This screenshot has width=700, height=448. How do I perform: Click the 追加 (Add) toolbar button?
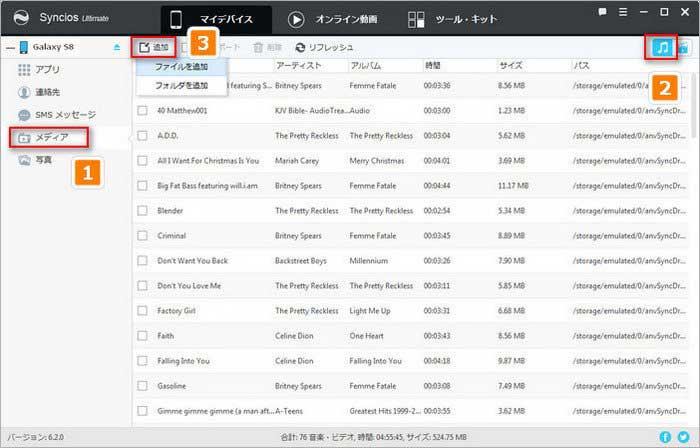click(154, 47)
